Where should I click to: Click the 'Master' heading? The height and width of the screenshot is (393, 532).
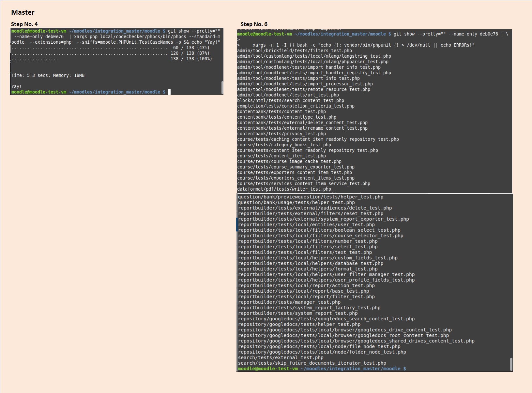(23, 12)
